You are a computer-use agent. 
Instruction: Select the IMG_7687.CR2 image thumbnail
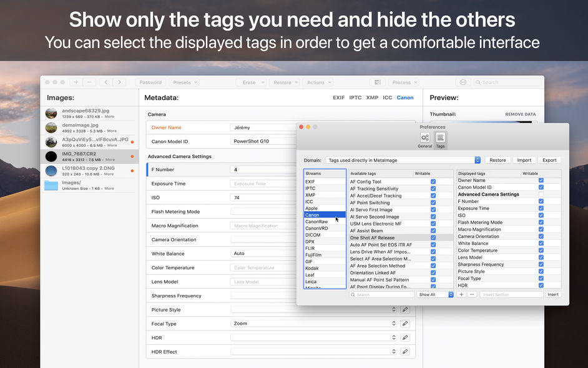[50, 156]
